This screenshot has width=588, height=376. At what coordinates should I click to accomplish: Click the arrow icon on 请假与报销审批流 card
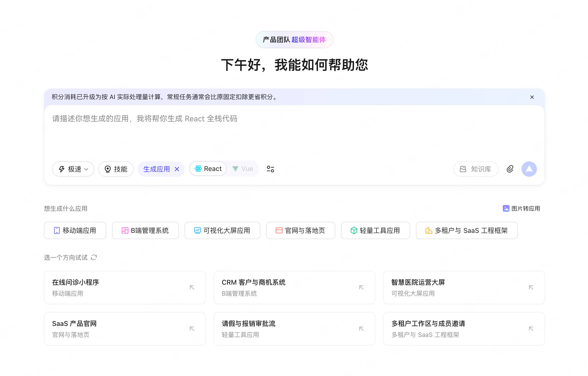click(361, 329)
